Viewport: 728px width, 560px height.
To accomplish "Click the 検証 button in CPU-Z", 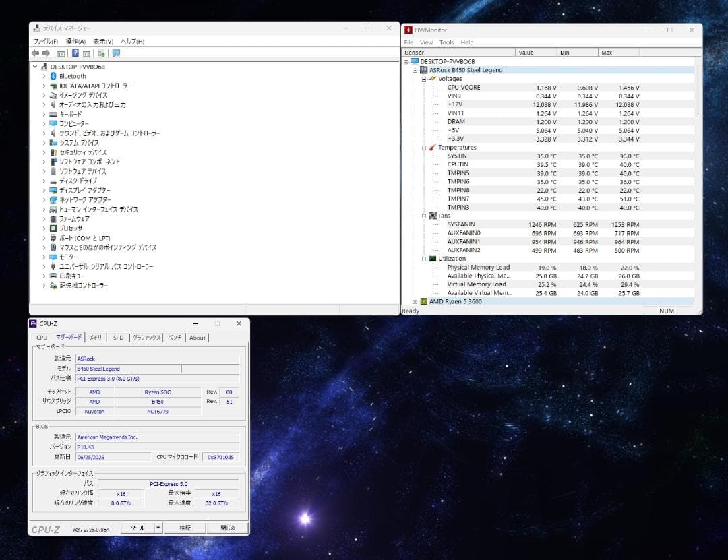I will [185, 528].
